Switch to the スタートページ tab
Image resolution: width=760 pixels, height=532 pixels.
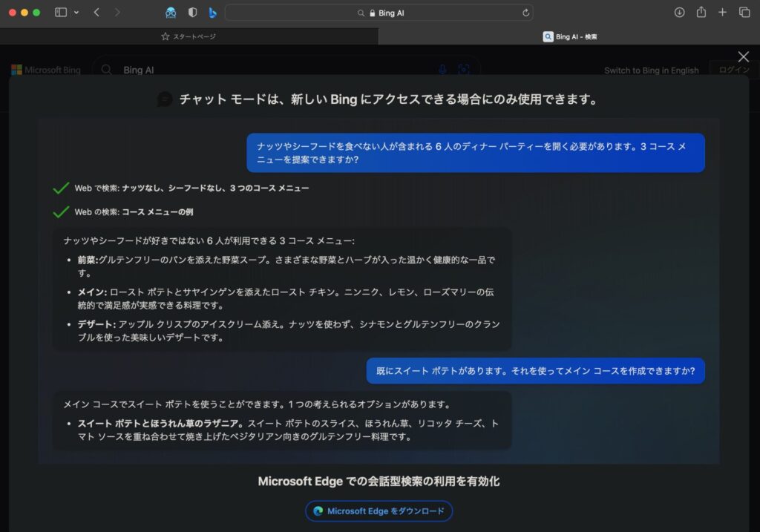(x=189, y=36)
